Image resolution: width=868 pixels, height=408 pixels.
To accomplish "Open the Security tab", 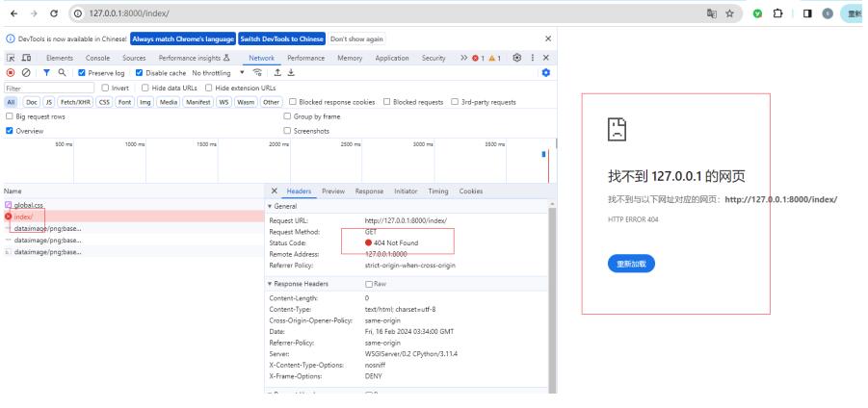I will pos(434,58).
